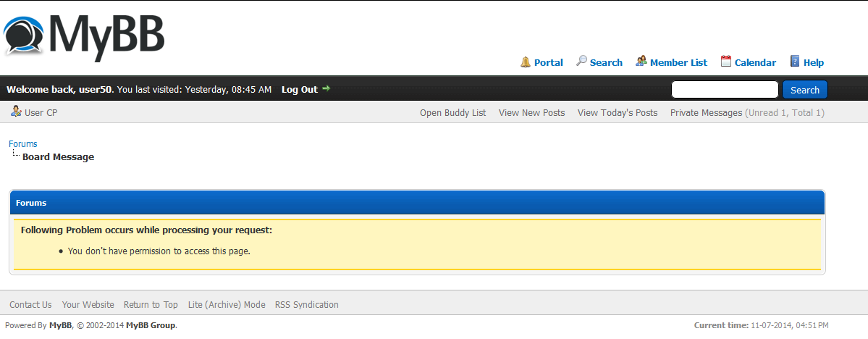Click the User CP person icon
The width and height of the screenshot is (868, 339).
[x=16, y=111]
